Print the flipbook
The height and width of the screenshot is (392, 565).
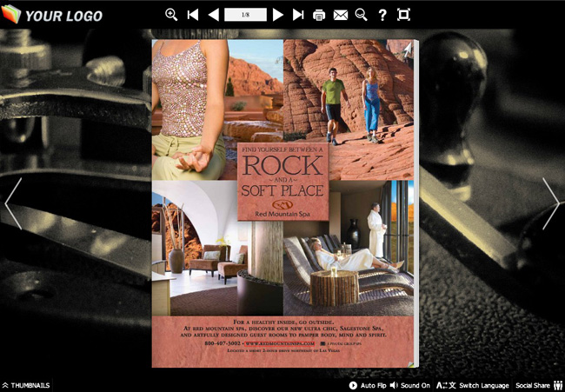319,15
